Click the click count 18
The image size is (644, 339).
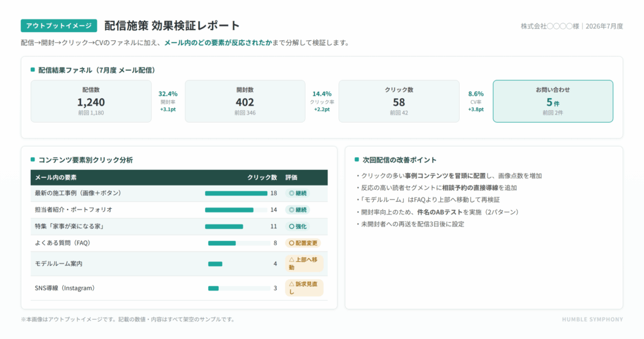click(274, 193)
